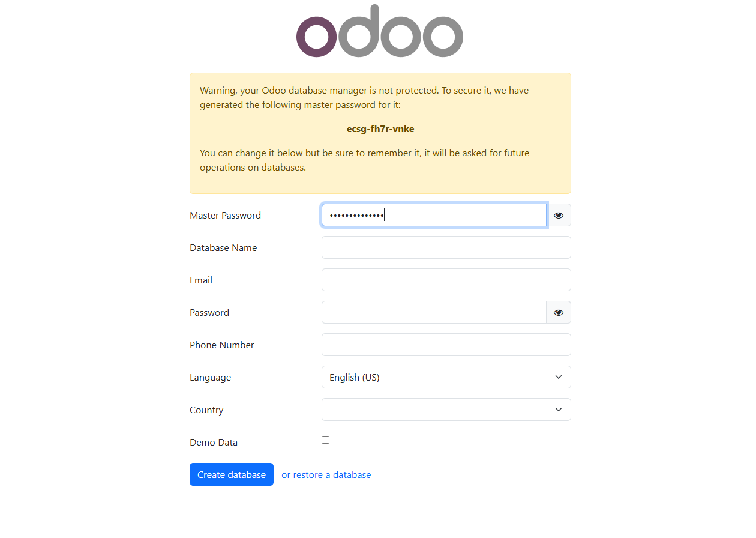Click the yellow warning message box

click(x=380, y=133)
